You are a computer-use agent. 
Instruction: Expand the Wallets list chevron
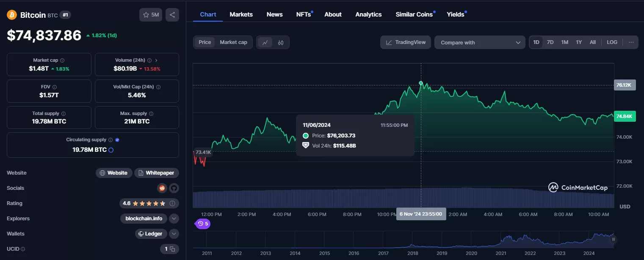pyautogui.click(x=174, y=234)
